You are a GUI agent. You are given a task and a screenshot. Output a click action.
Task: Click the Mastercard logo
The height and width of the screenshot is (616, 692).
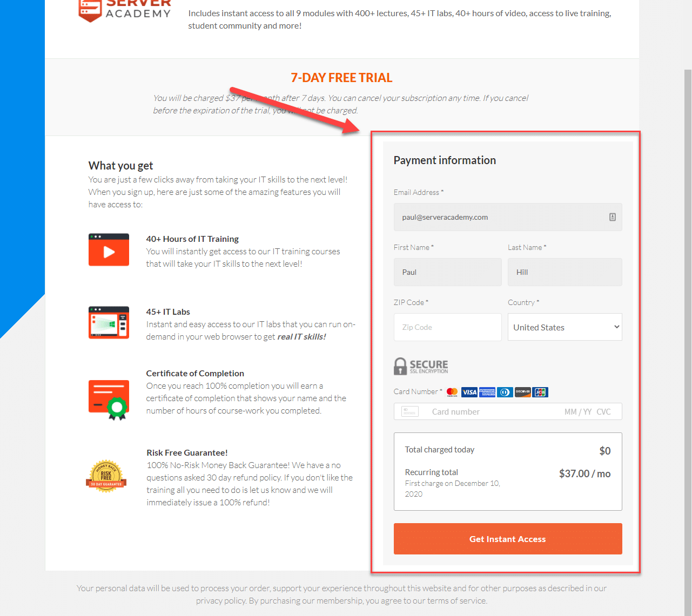pos(452,392)
